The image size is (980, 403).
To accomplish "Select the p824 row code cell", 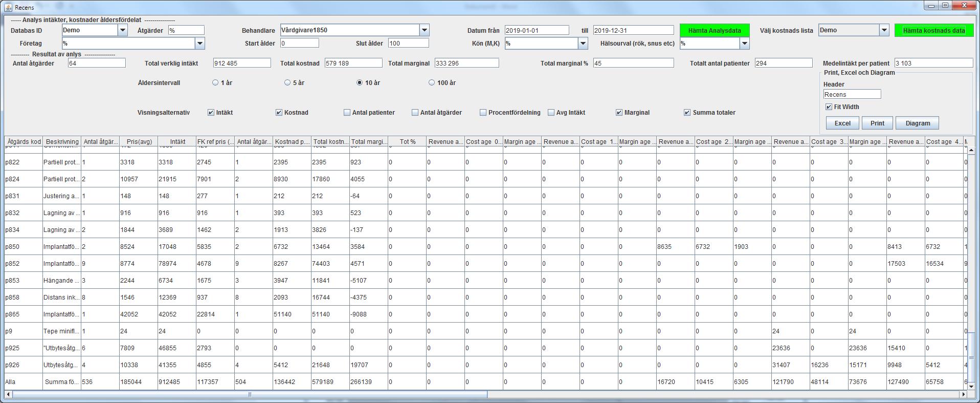I will 24,179.
